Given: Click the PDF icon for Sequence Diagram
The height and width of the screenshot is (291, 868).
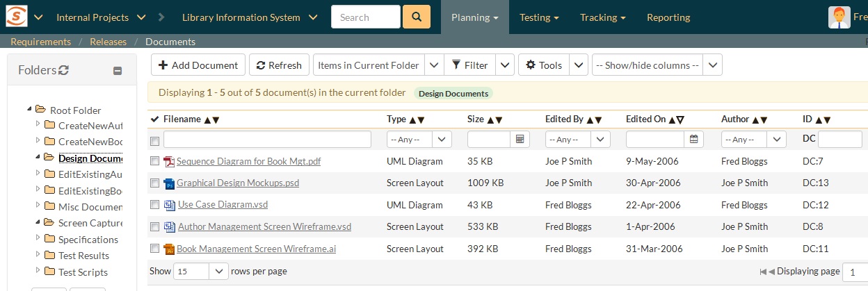Looking at the screenshot, I should [168, 162].
